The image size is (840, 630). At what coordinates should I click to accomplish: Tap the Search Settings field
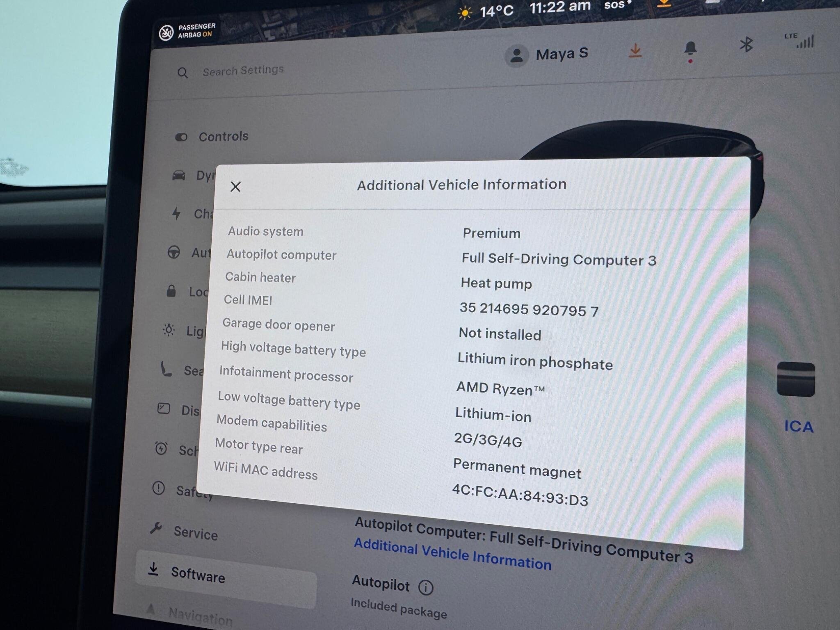[243, 71]
